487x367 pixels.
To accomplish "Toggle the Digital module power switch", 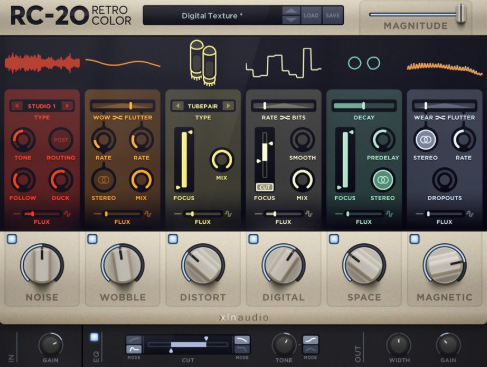I will click(x=253, y=239).
